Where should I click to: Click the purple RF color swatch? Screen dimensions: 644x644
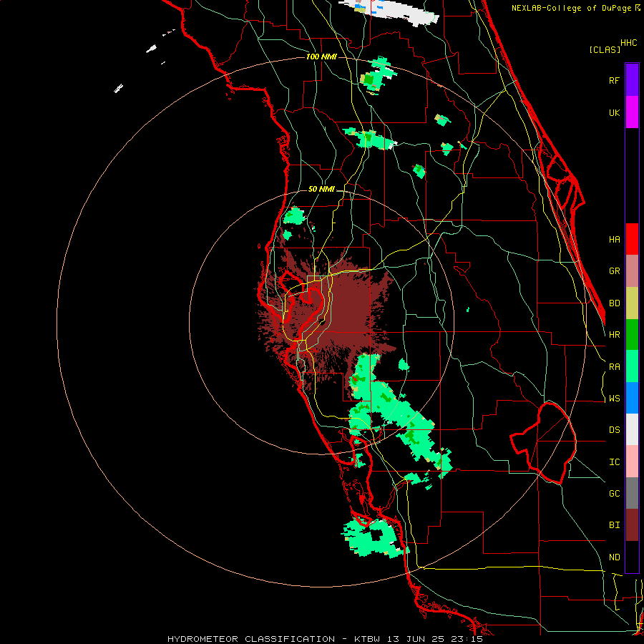click(632, 80)
